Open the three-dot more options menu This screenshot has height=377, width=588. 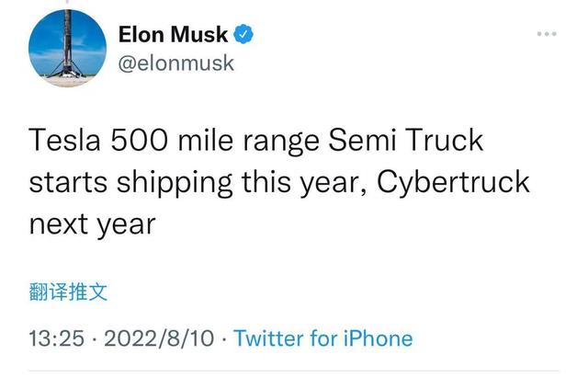pos(547,34)
